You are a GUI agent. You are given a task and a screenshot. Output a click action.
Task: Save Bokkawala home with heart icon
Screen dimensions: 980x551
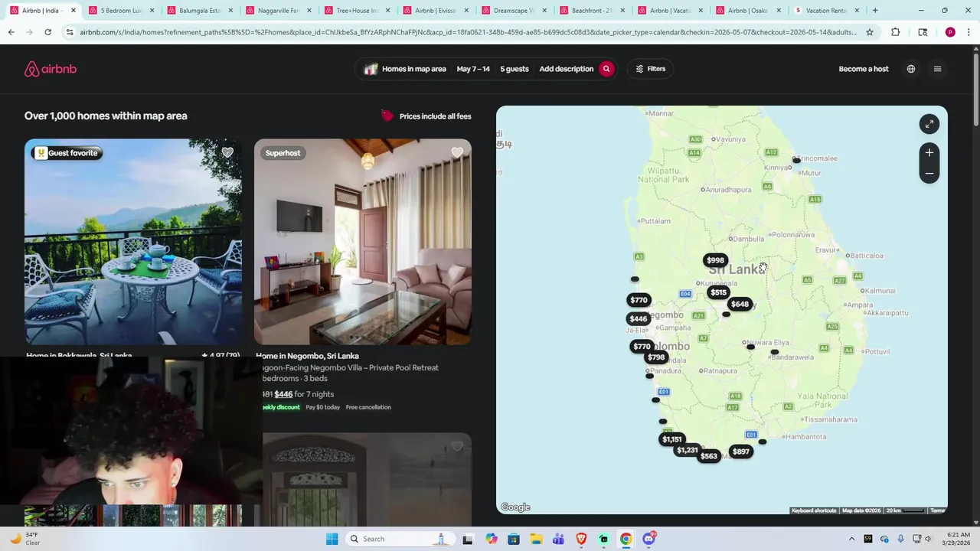[227, 153]
